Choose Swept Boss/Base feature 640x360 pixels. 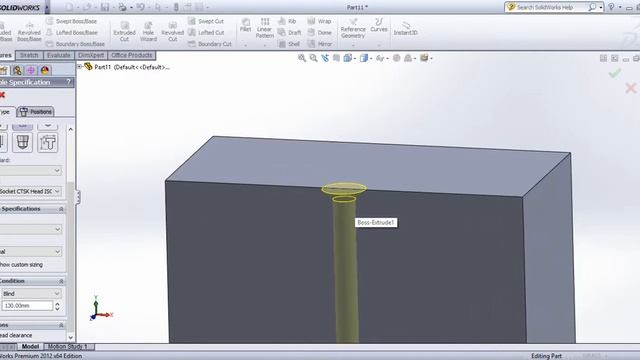coord(72,21)
